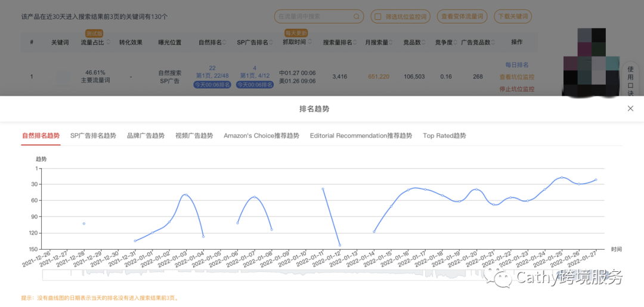
Task: Open the 视频广告趋势 tab
Action: (194, 136)
